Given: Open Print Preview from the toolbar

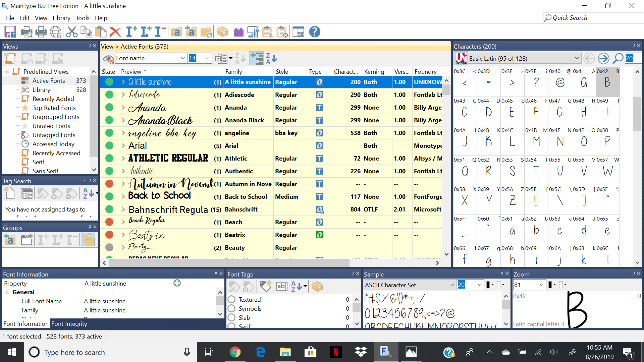Looking at the screenshot, I should [26, 32].
